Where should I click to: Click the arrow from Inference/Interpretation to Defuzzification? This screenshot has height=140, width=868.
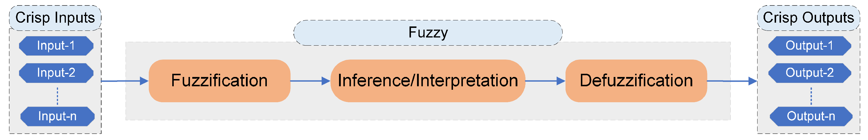tap(545, 81)
